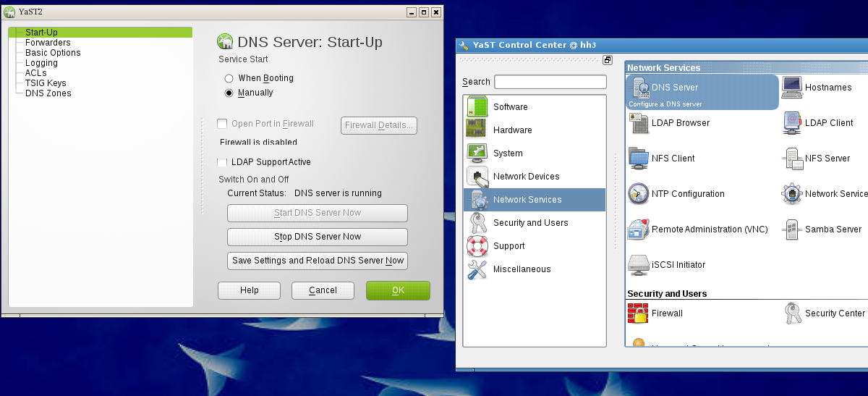The image size is (868, 396).
Task: Click Stop DNS Server Now button
Action: coord(318,237)
